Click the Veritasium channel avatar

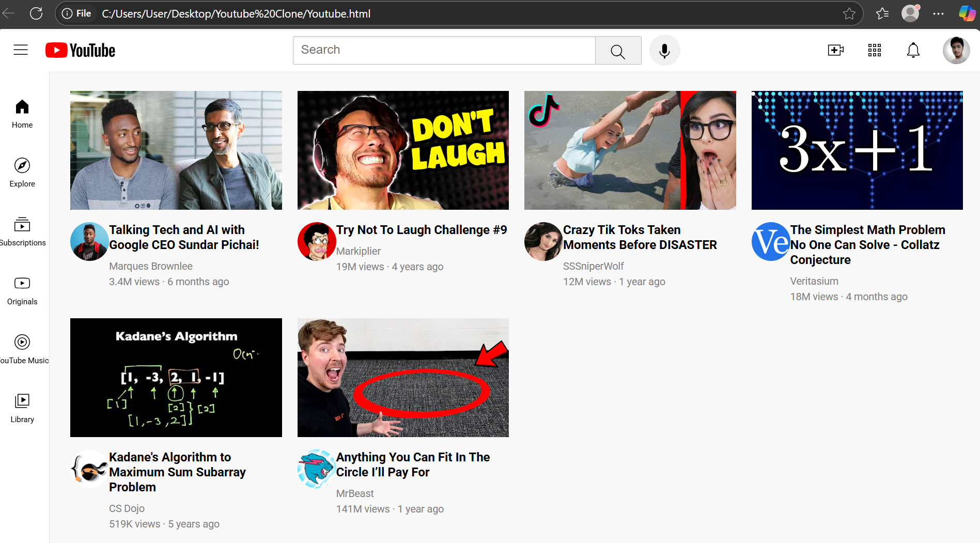point(770,241)
